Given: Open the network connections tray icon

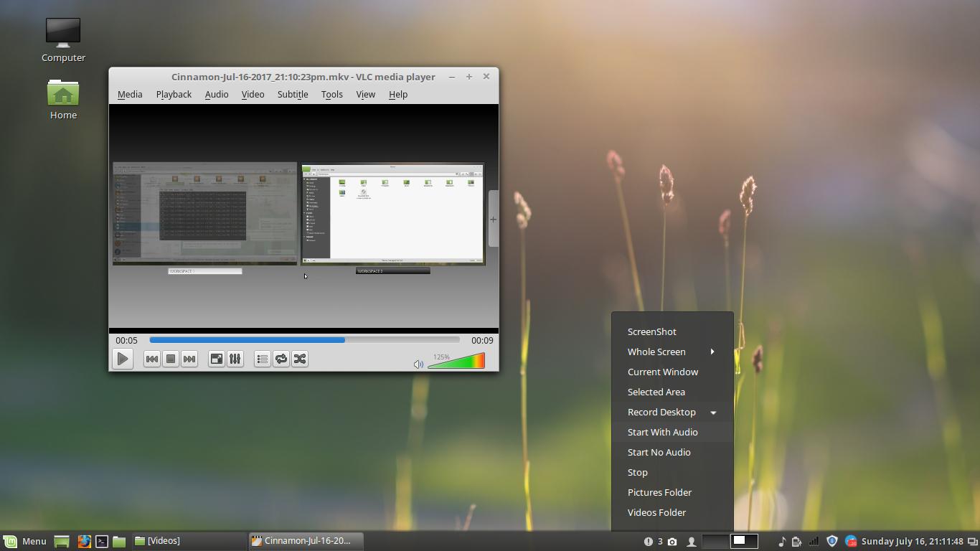Looking at the screenshot, I should coord(814,541).
